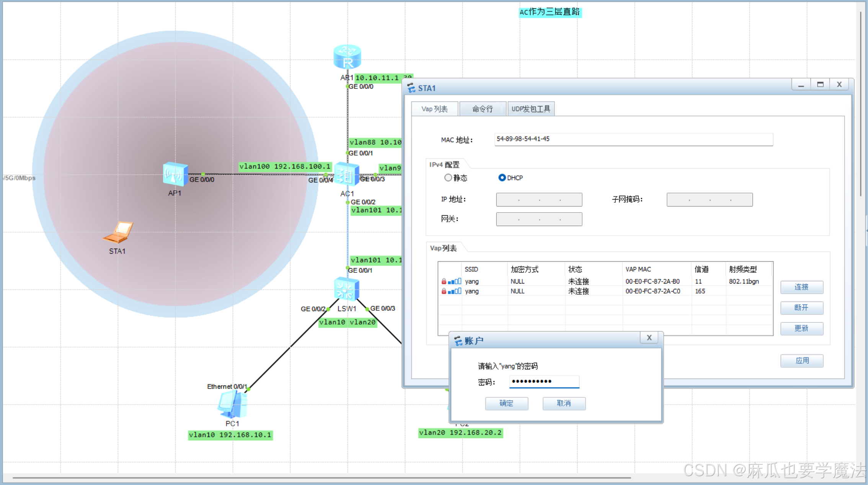Click the AR1 router icon
868x485 pixels.
pyautogui.click(x=347, y=57)
